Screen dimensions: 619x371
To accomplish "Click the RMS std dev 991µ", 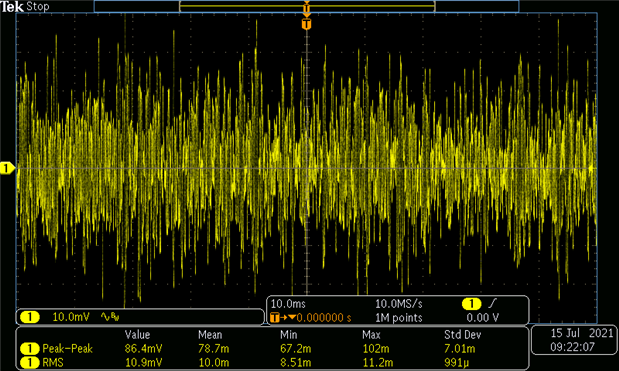I will 457,362.
